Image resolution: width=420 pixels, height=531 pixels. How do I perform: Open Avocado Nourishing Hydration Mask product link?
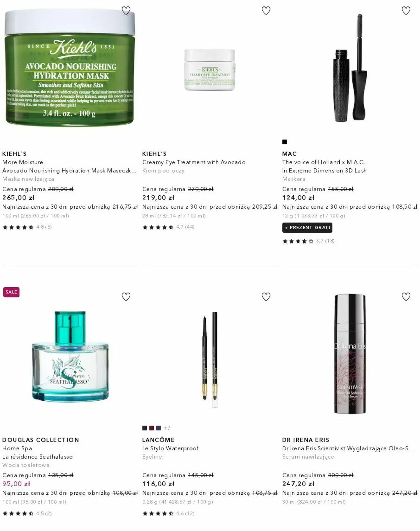69,171
